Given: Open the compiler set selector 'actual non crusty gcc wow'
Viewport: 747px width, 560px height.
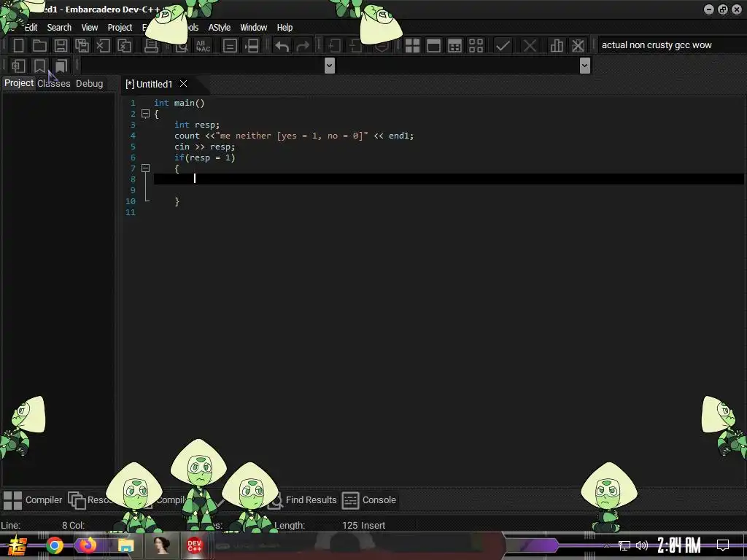Looking at the screenshot, I should coord(671,45).
